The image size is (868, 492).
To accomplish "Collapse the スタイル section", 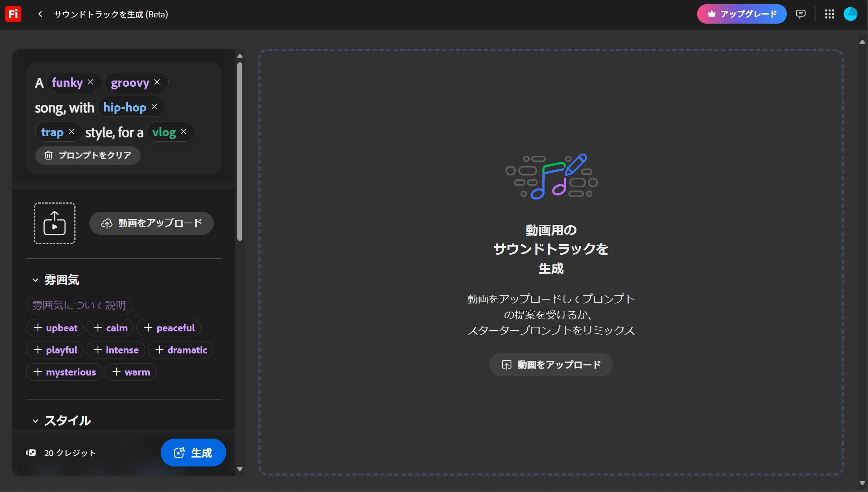I will (36, 421).
